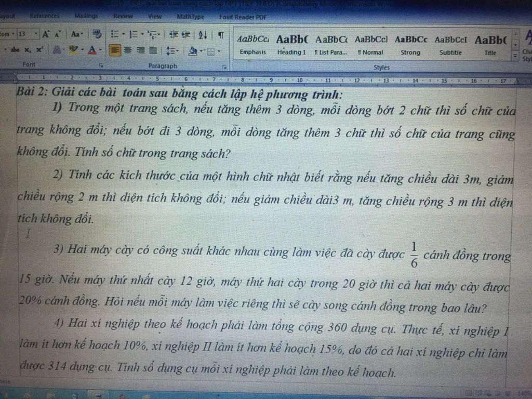
Task: Open the References tab
Action: [45, 16]
